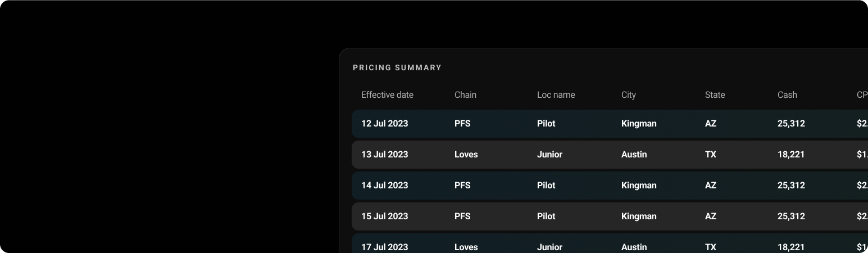
Task: Select cash value 25,312 in 14 Jul row
Action: 791,186
